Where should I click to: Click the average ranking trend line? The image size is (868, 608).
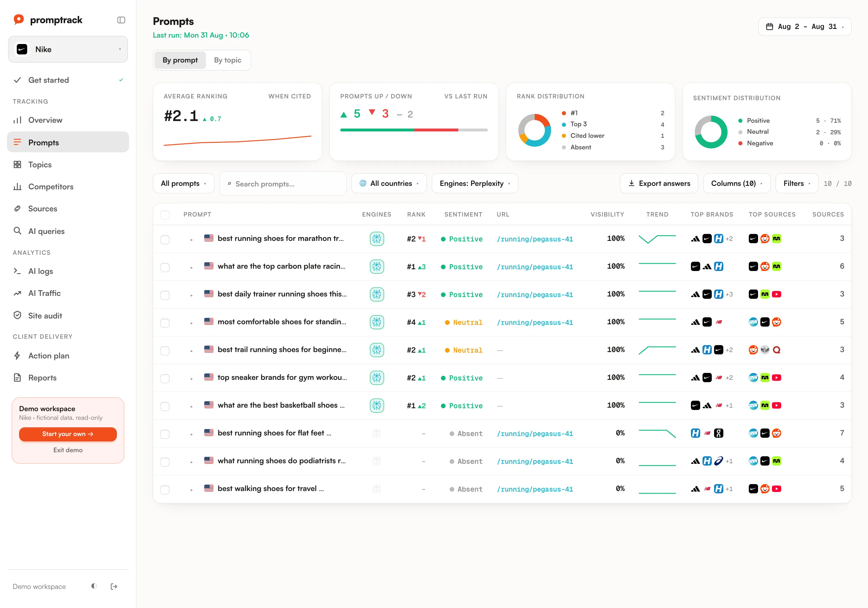[x=238, y=140]
